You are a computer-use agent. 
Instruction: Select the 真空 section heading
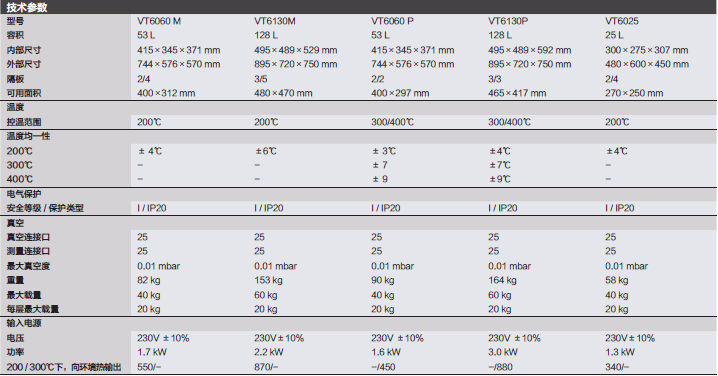pos(15,223)
